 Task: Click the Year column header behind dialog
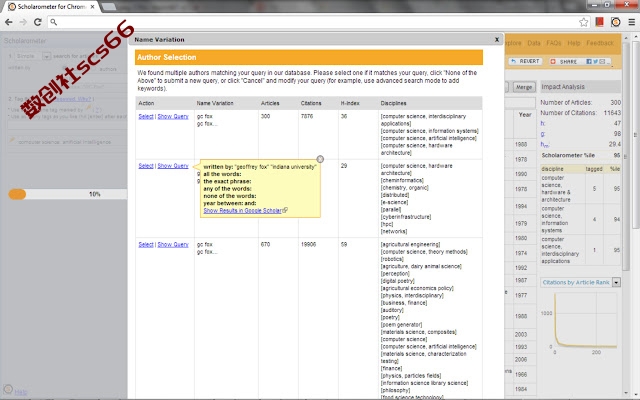pyautogui.click(x=525, y=115)
